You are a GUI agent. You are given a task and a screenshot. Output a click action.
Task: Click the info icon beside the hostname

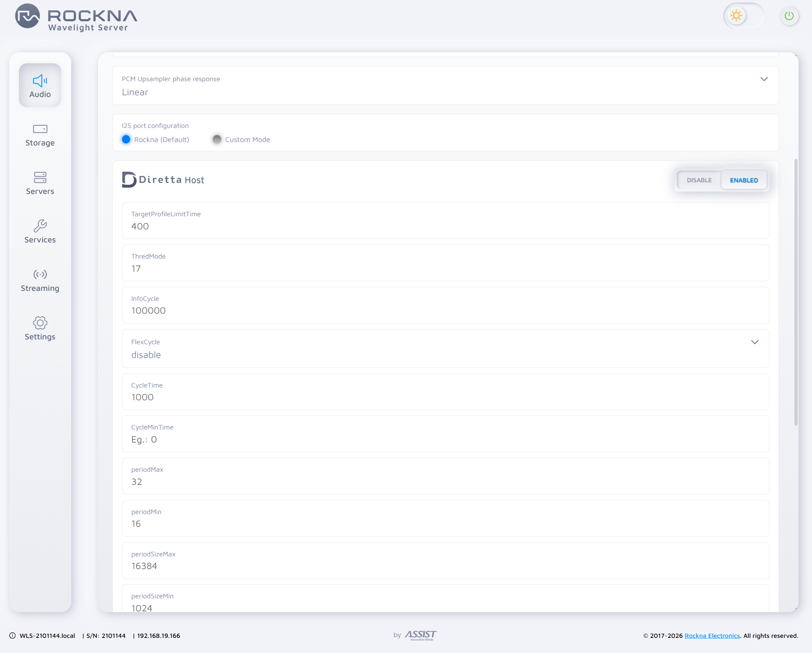[12, 636]
